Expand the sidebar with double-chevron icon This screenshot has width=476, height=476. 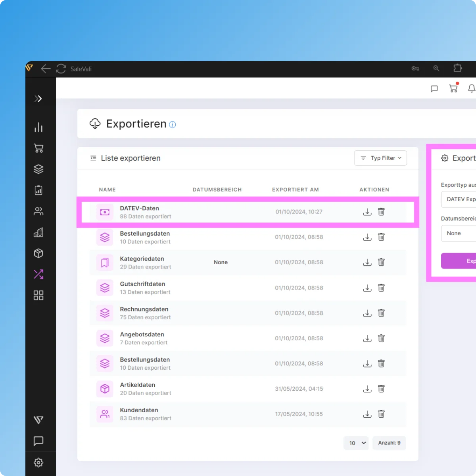[38, 99]
